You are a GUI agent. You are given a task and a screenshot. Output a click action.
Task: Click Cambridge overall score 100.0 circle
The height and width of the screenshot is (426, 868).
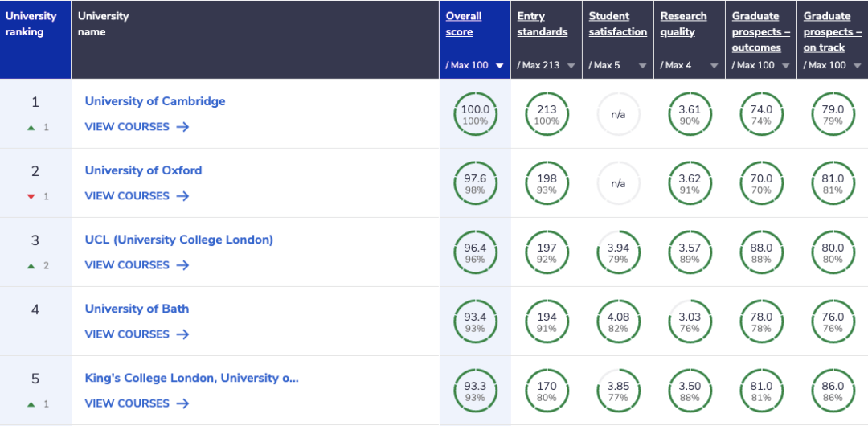click(476, 114)
